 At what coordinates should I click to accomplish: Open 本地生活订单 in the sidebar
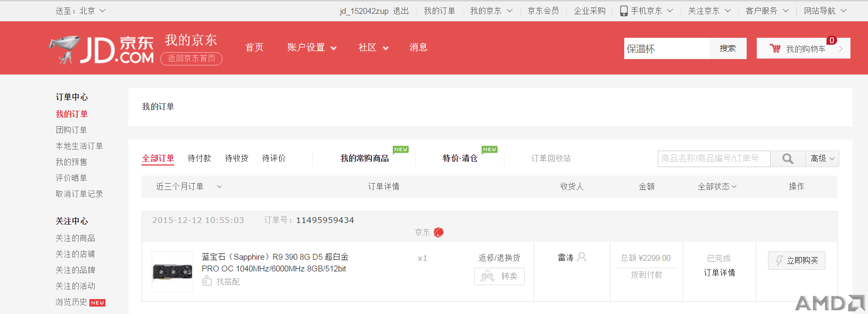click(79, 146)
